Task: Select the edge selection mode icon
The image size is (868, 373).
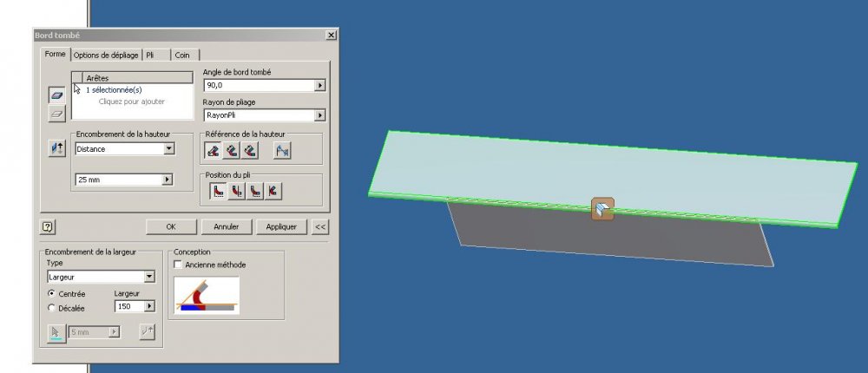Action: 57,95
